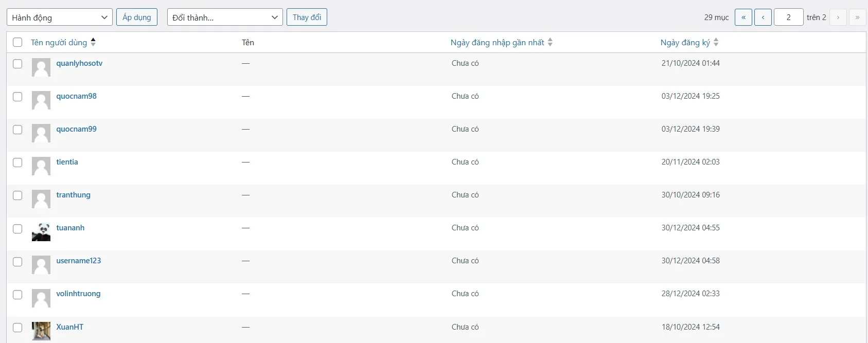Check the box for quocnam98
Viewport: 868px width, 343px height.
tap(17, 97)
